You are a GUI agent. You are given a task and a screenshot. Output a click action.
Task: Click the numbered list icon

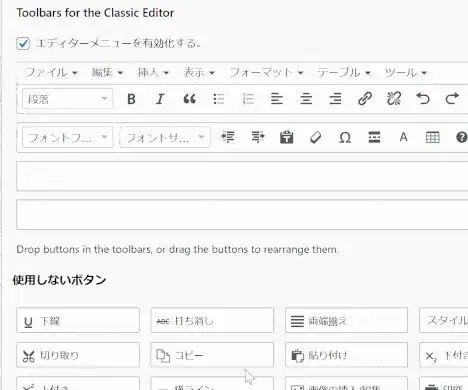point(248,99)
